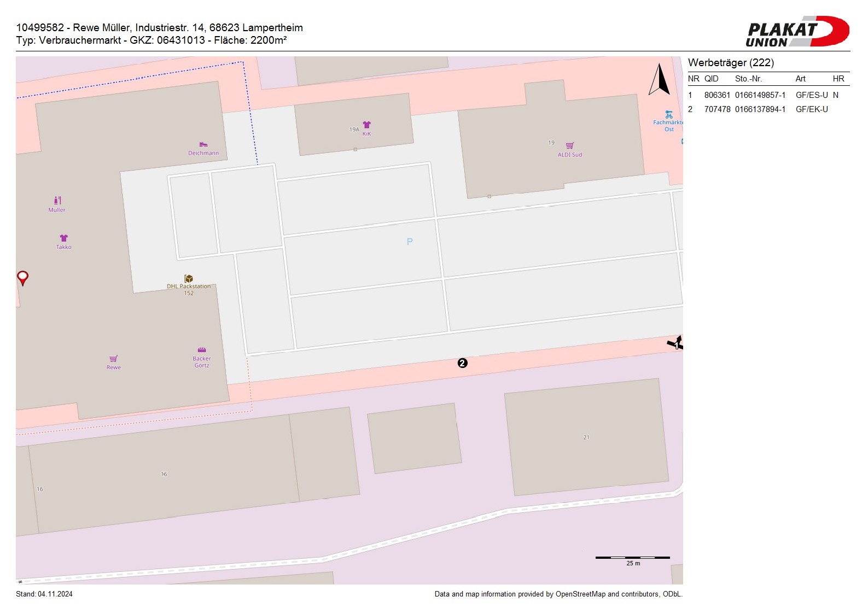Viewport: 868px width, 614px height.
Task: Click the Plakat Union logo
Action: pos(797,32)
